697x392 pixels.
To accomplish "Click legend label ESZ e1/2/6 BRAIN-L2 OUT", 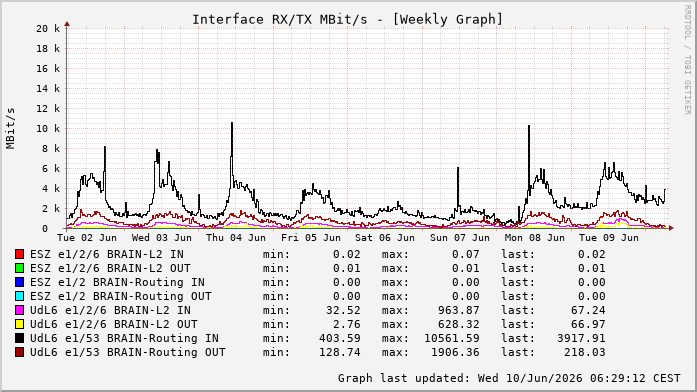I will tap(110, 268).
